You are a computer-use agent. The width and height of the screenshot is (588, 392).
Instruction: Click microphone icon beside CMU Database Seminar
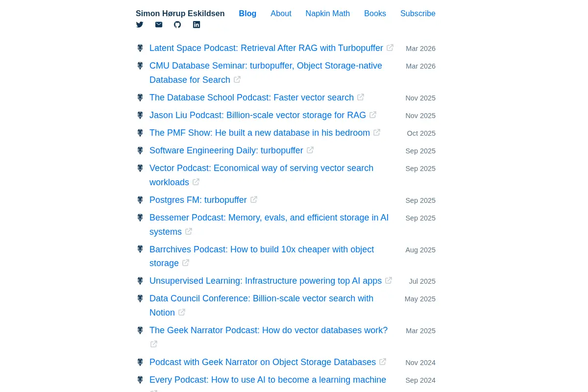click(x=140, y=66)
